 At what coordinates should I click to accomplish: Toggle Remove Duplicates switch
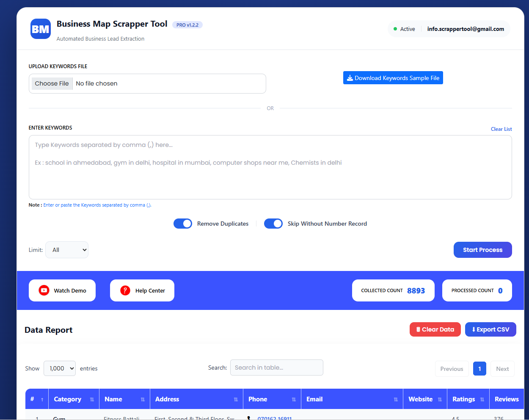[x=183, y=224]
